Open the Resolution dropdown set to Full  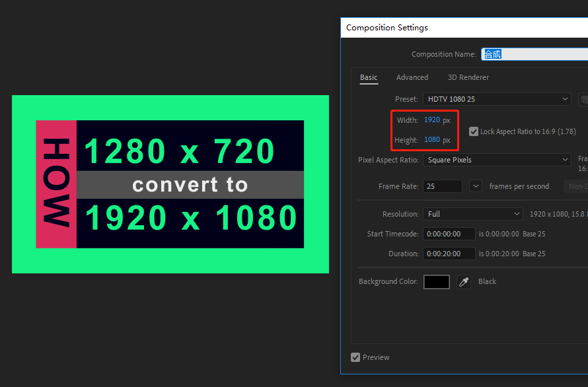(472, 214)
